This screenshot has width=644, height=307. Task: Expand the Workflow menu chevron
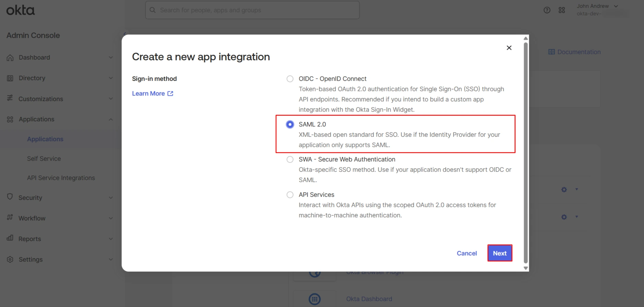tap(111, 218)
